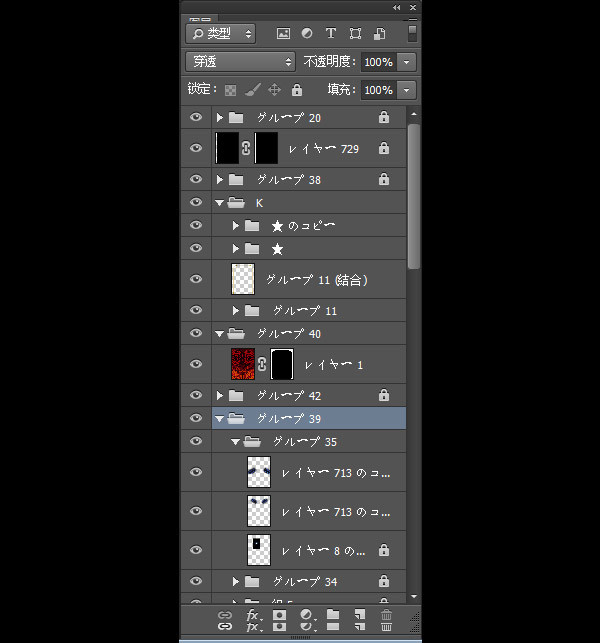Enable the type layer filter icon
Viewport: 600px width, 643px height.
point(331,34)
